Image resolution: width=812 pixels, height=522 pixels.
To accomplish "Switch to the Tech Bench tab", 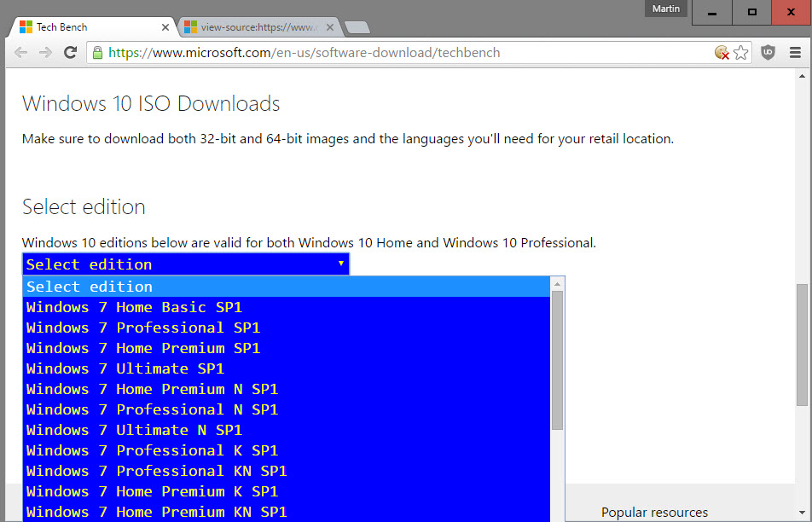I will tap(93, 27).
